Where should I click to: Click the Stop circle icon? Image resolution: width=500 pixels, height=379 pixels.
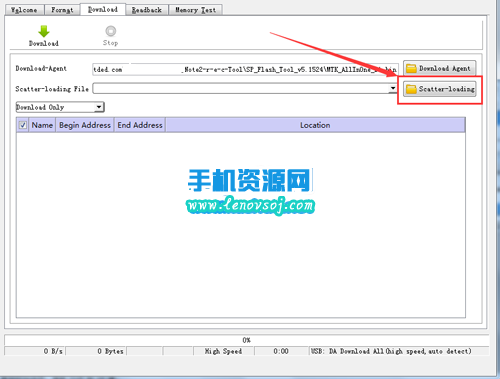pos(111,31)
